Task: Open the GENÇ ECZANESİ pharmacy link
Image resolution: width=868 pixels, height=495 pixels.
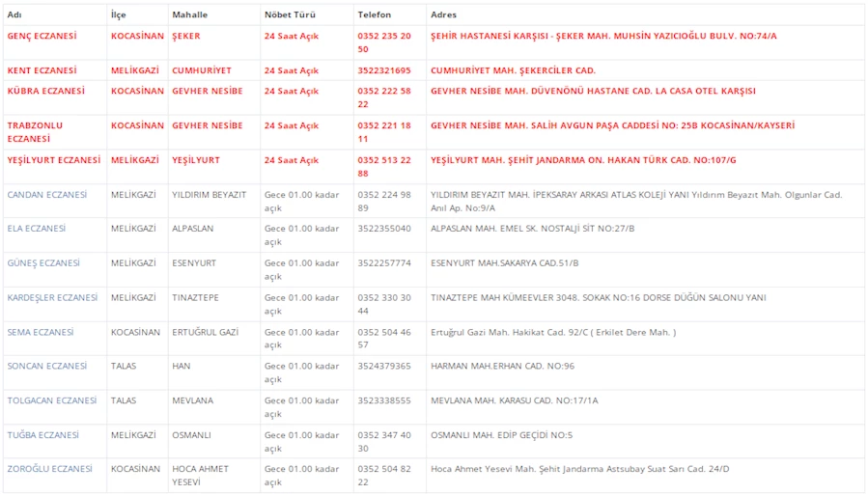Action: point(42,36)
